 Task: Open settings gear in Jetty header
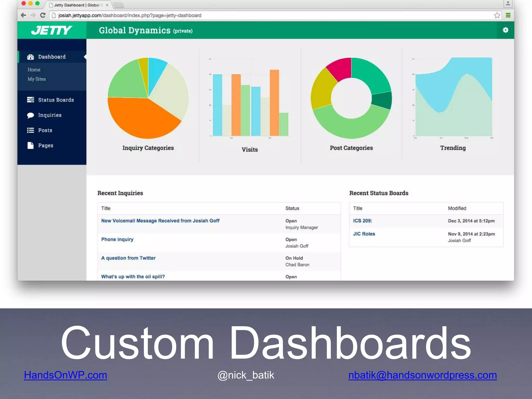505,30
